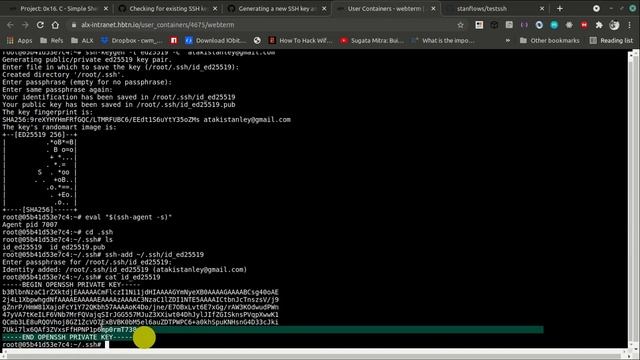The width and height of the screenshot is (640, 360).
Task: Click the 'cd .ssh' command line
Action: 58,232
